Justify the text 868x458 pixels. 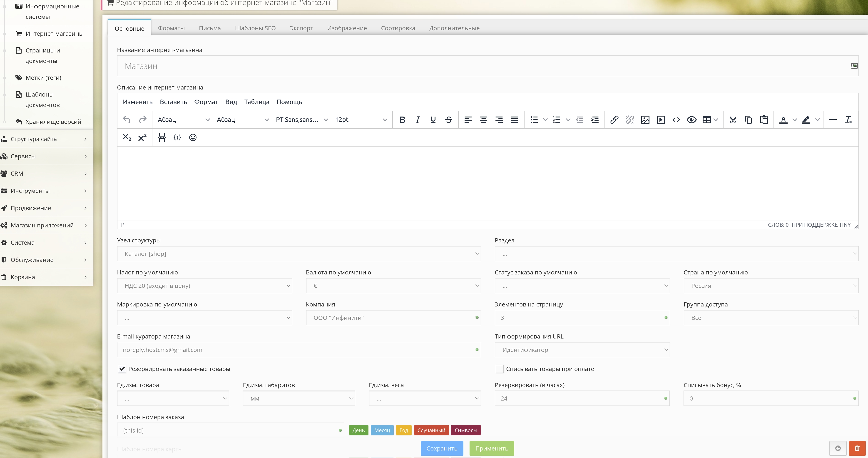pos(515,120)
